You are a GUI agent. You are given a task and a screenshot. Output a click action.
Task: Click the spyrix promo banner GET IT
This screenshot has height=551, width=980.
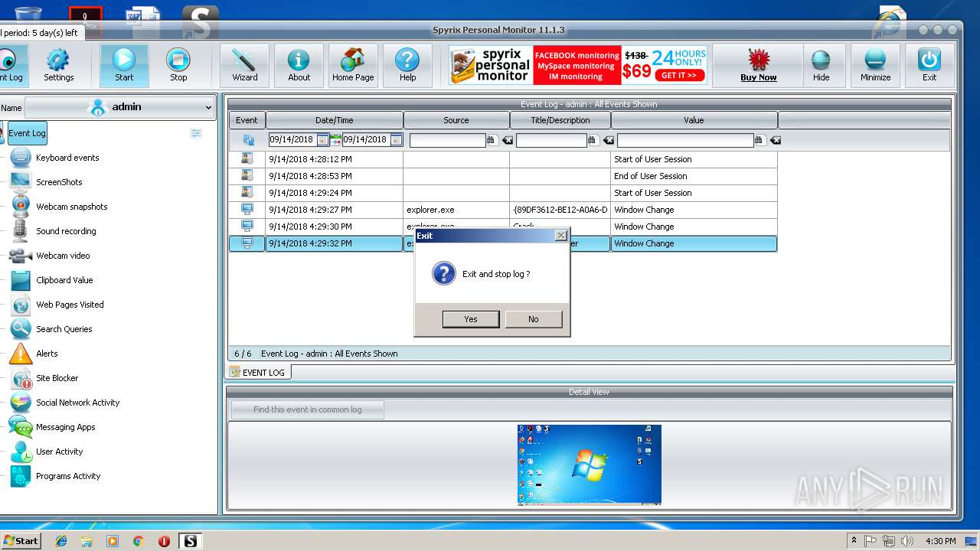[679, 75]
